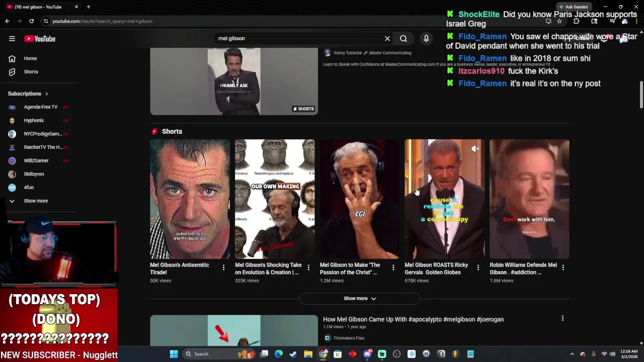
Task: Click the magnifier search button
Action: pos(404,38)
